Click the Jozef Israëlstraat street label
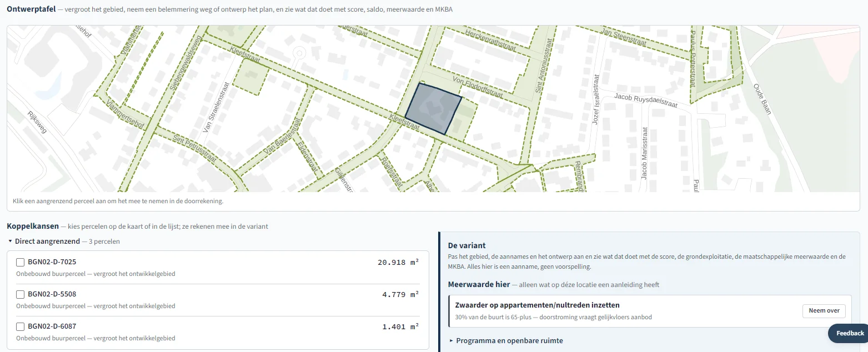The image size is (868, 352). click(595, 99)
